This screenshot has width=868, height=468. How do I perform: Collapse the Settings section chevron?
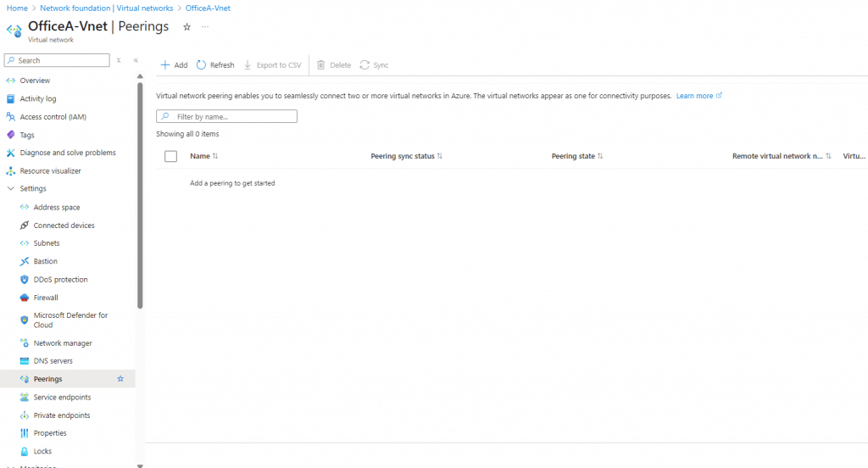(x=11, y=189)
